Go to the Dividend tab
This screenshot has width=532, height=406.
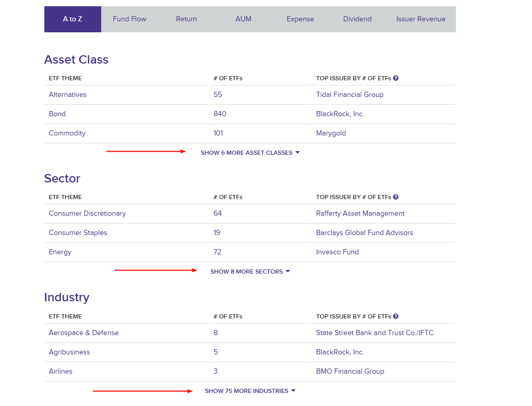pos(357,19)
